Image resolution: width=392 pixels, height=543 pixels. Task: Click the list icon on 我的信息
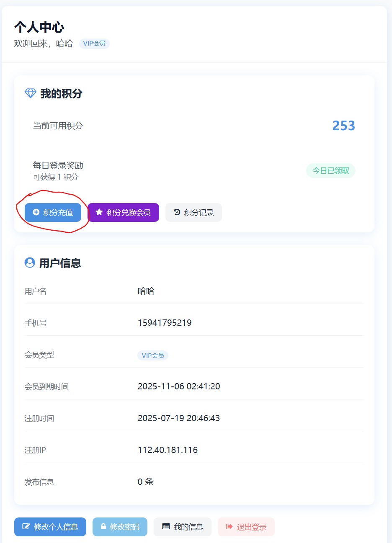[166, 527]
